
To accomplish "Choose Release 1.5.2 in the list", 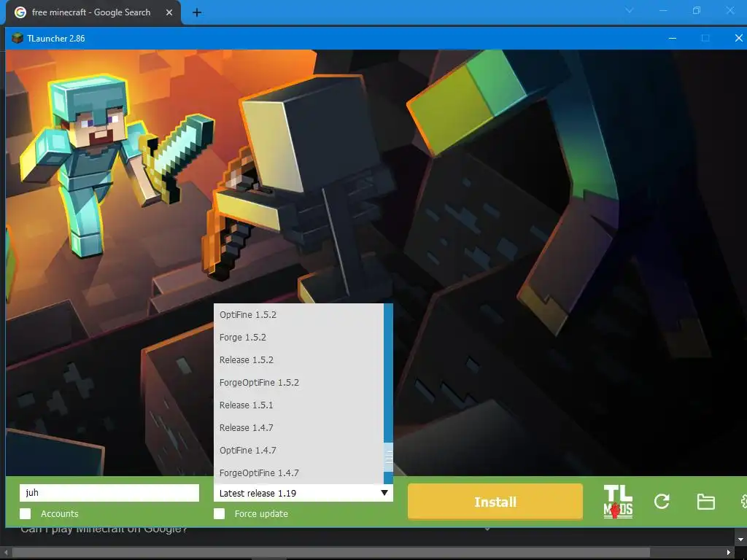I will click(x=298, y=360).
